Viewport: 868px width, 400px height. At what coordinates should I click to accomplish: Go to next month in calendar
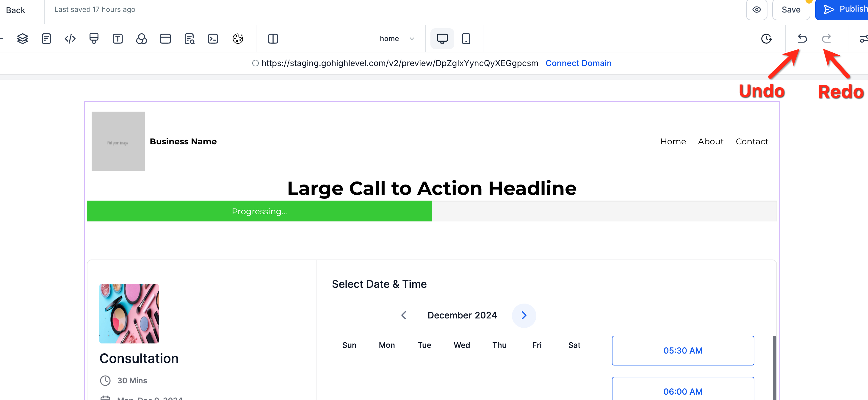pyautogui.click(x=524, y=315)
